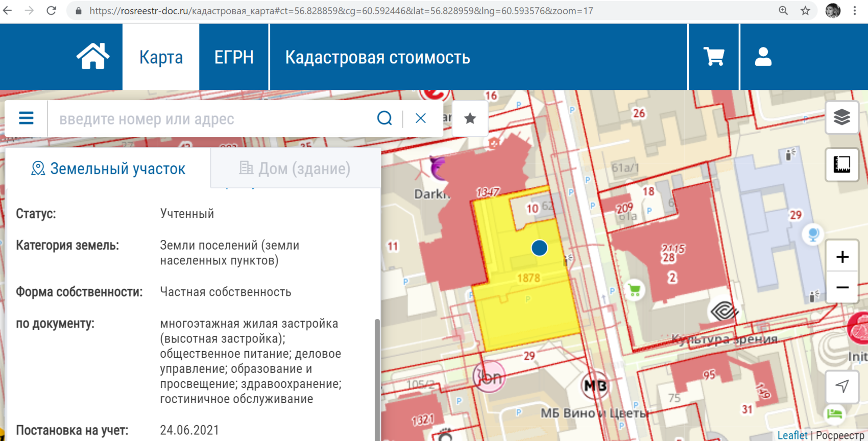Open the browser zoom indicator
Screen dimensions: 868x441
[x=783, y=11]
